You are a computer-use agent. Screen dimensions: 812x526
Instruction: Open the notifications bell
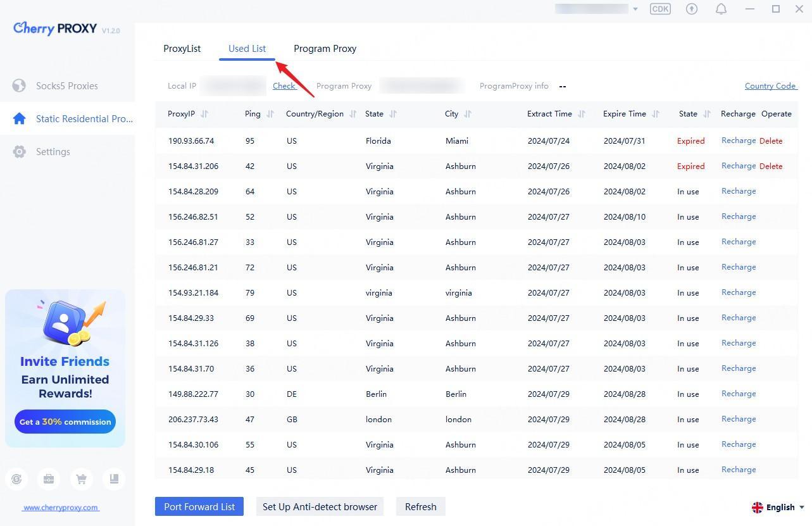721,9
